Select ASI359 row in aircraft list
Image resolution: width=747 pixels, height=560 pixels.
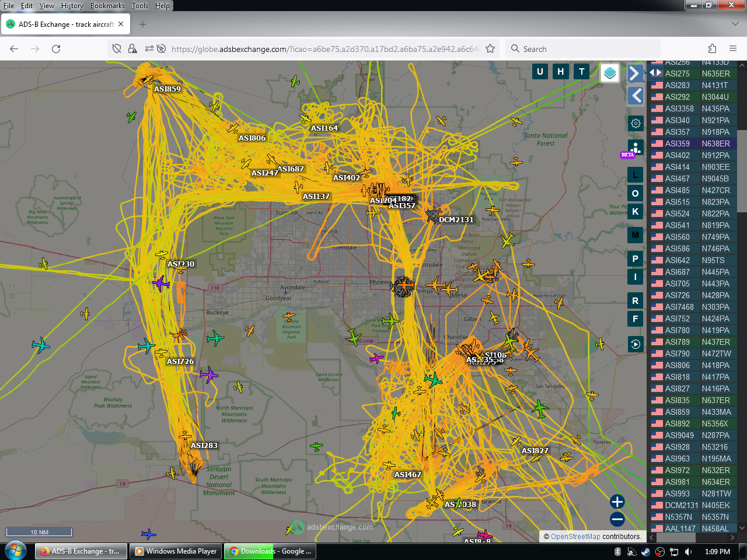click(694, 143)
